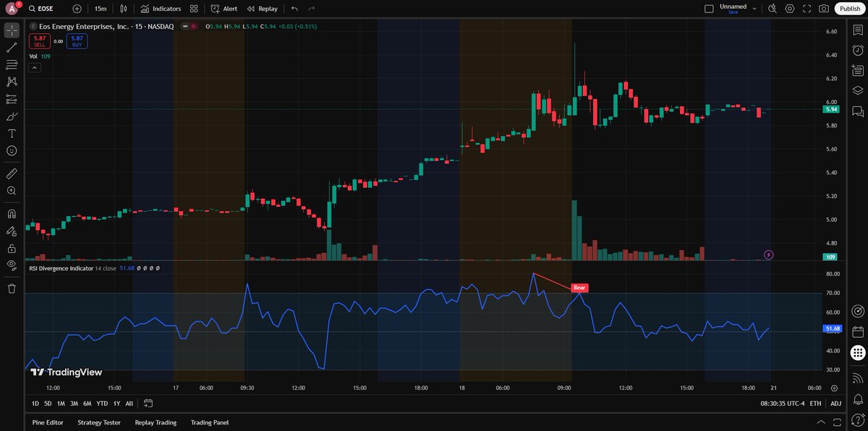Select the 5D date range
868x431 pixels.
(x=48, y=403)
